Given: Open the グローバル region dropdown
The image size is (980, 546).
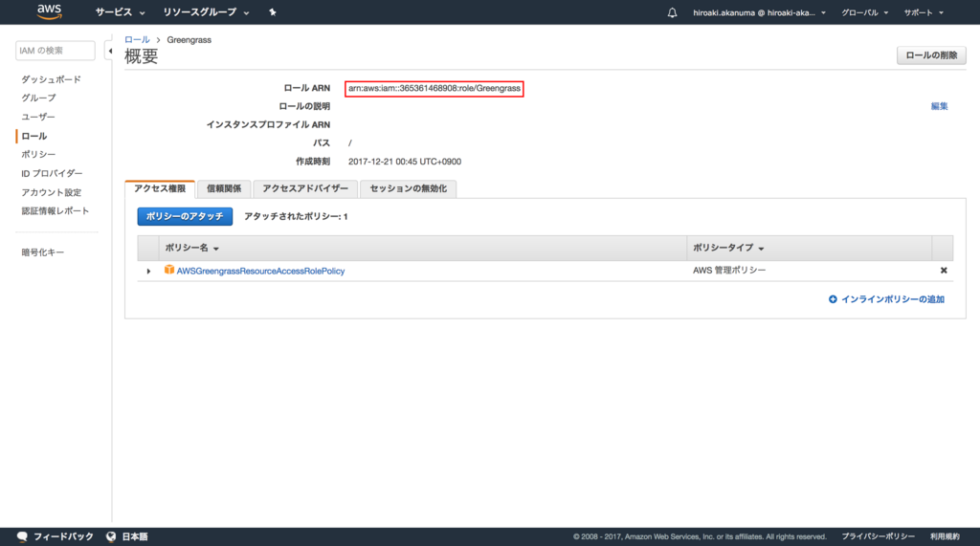Looking at the screenshot, I should [864, 12].
